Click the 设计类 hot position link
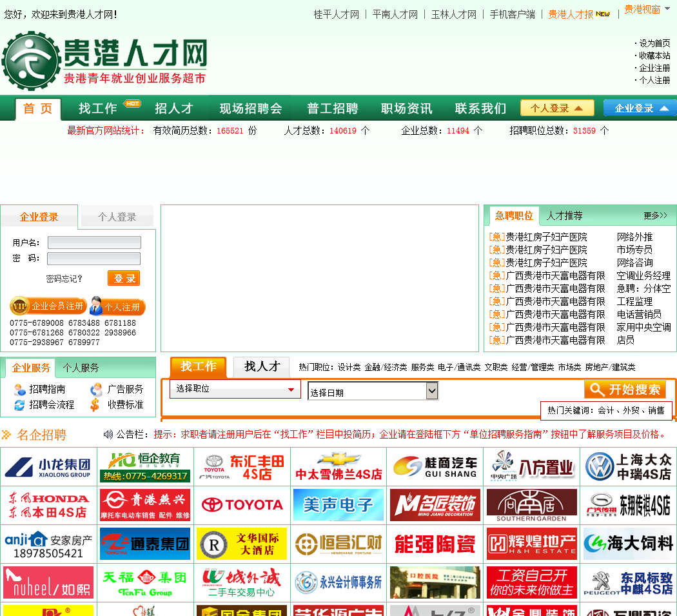This screenshot has height=616, width=677. (349, 367)
